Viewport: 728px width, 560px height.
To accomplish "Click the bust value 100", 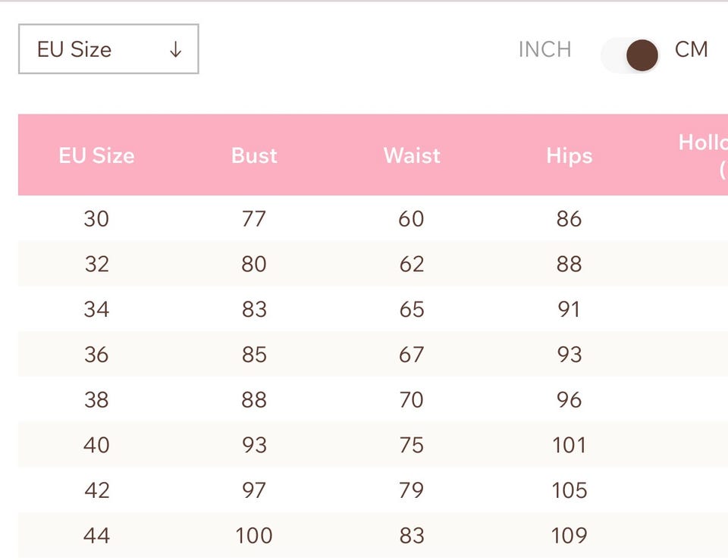I will pyautogui.click(x=254, y=536).
